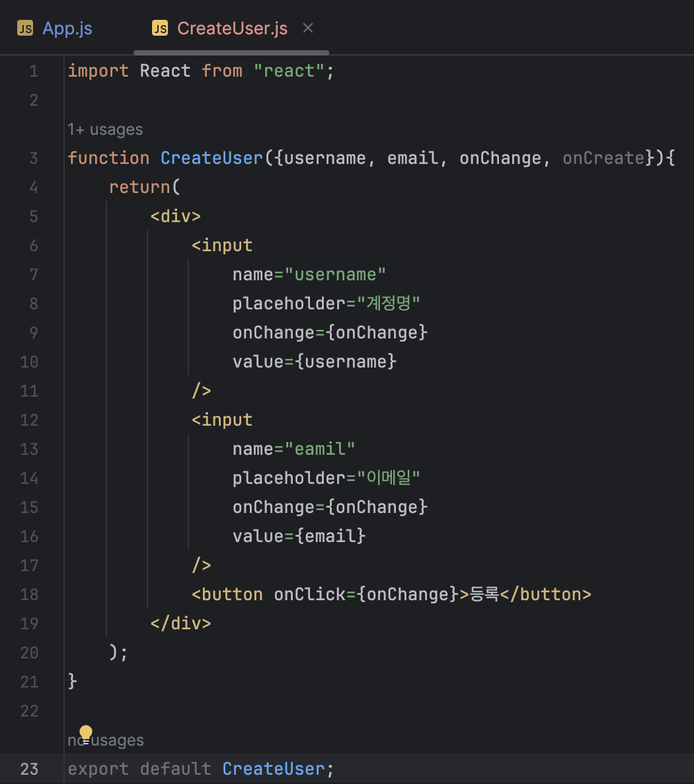Click line number 1 in the gutter

point(34,71)
